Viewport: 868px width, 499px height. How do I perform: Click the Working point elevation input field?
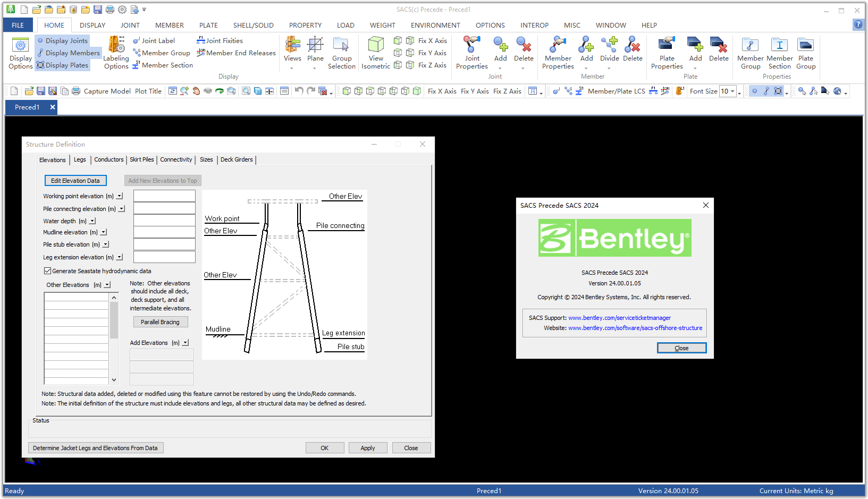click(164, 196)
